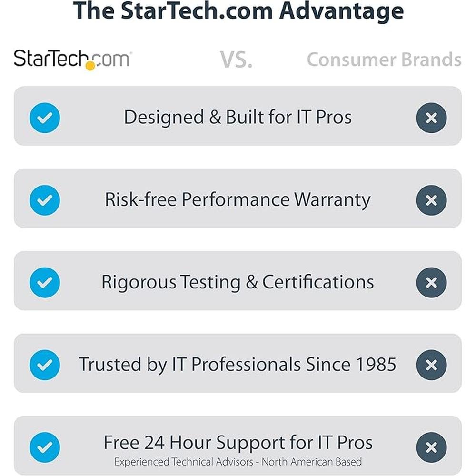Click the dark X icon in Risk-free Performance Warranty row
476x476 pixels.
[x=431, y=200]
